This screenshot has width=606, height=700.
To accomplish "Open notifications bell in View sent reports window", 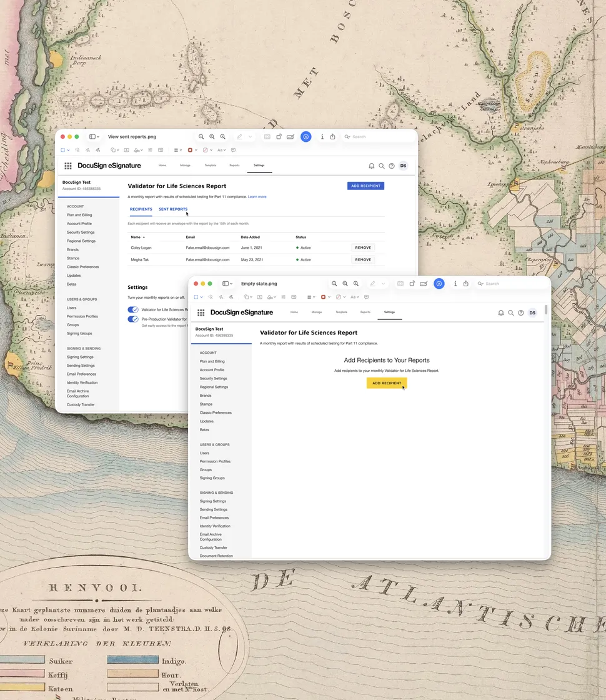I will click(371, 166).
